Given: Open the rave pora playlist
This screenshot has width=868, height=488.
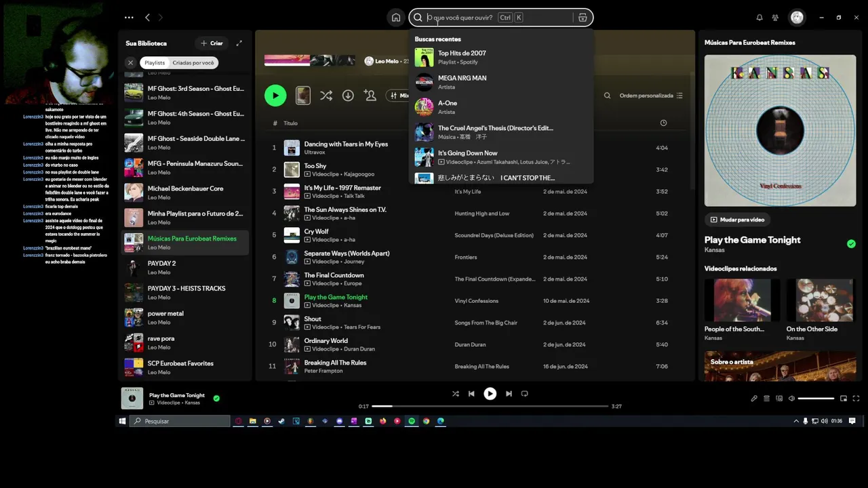Looking at the screenshot, I should click(185, 343).
